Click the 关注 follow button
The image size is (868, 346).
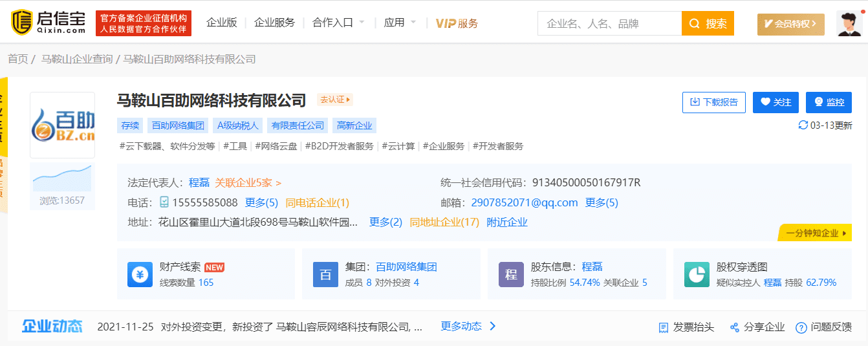[776, 102]
